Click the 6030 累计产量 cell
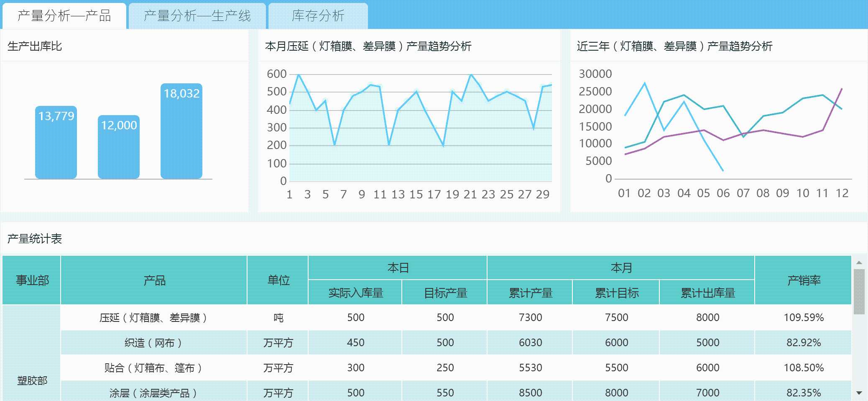The width and height of the screenshot is (868, 401). [x=530, y=342]
